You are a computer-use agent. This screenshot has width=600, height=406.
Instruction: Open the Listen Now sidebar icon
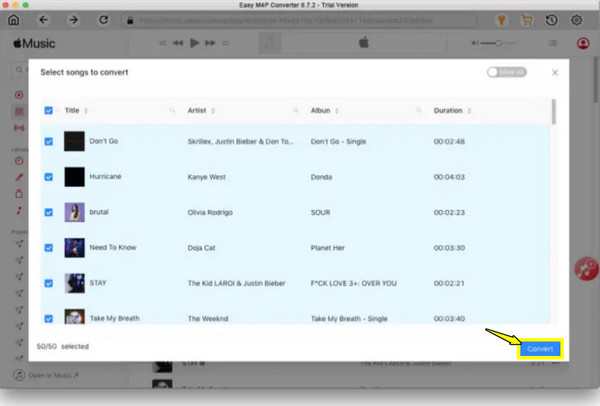[x=19, y=95]
